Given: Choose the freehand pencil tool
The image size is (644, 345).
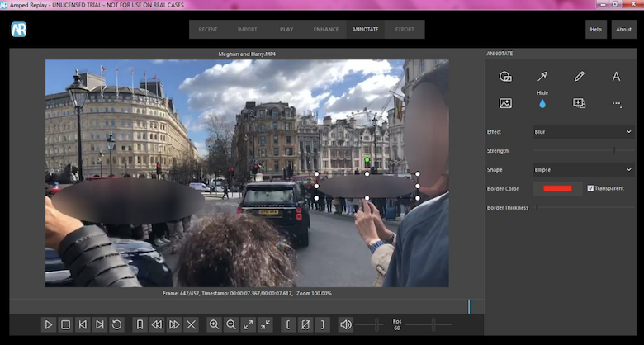Looking at the screenshot, I should [579, 77].
